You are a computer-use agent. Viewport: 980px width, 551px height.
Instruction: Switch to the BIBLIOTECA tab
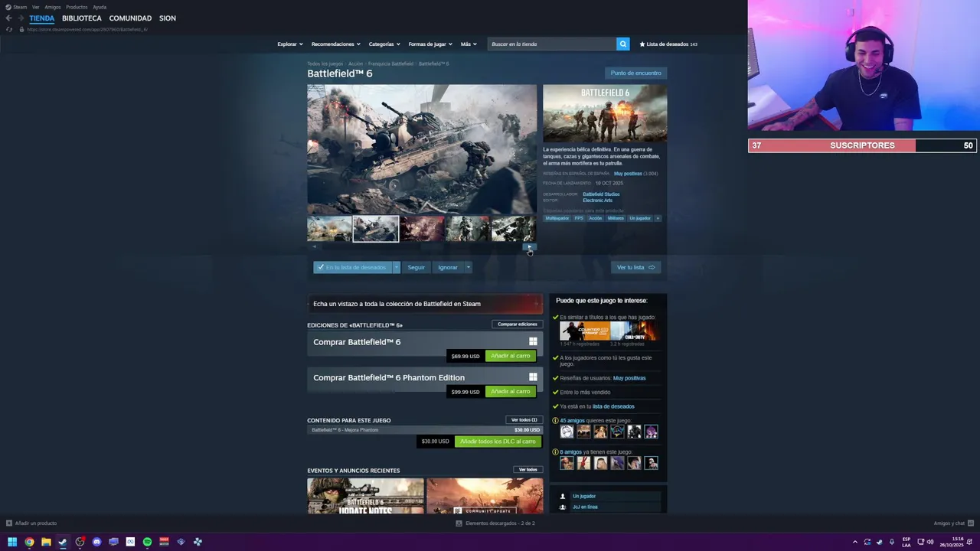click(x=82, y=18)
